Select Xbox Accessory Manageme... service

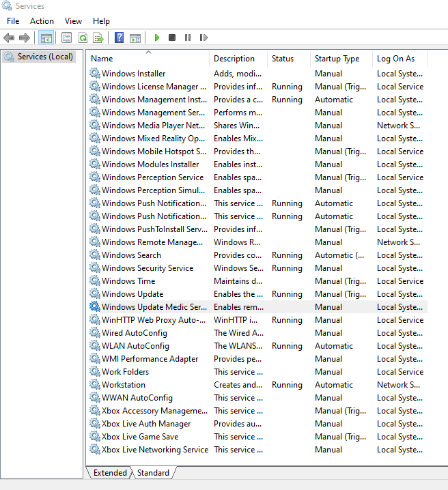pyautogui.click(x=258, y=411)
